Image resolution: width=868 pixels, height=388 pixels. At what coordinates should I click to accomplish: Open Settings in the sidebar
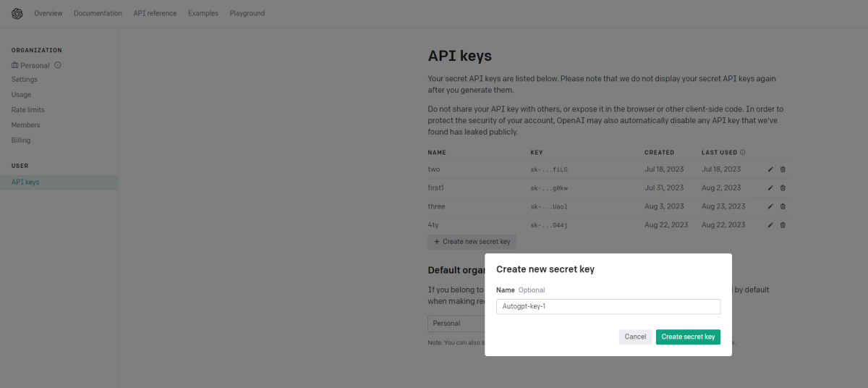(x=25, y=80)
